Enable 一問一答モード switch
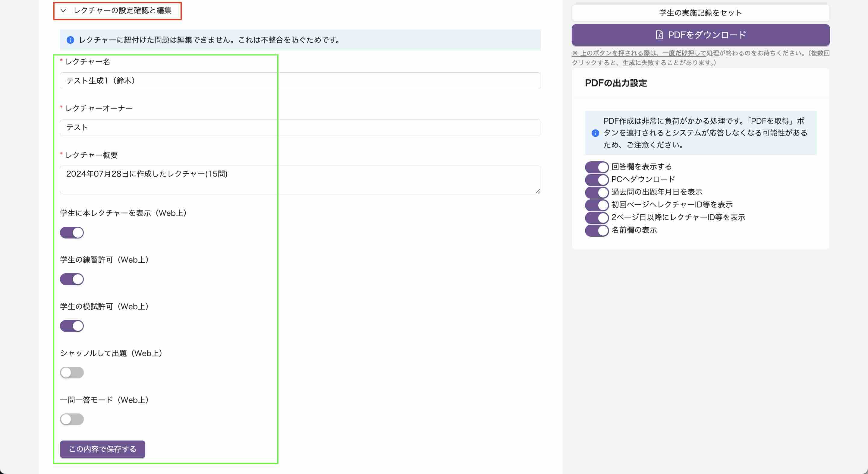The width and height of the screenshot is (868, 474). 72,419
